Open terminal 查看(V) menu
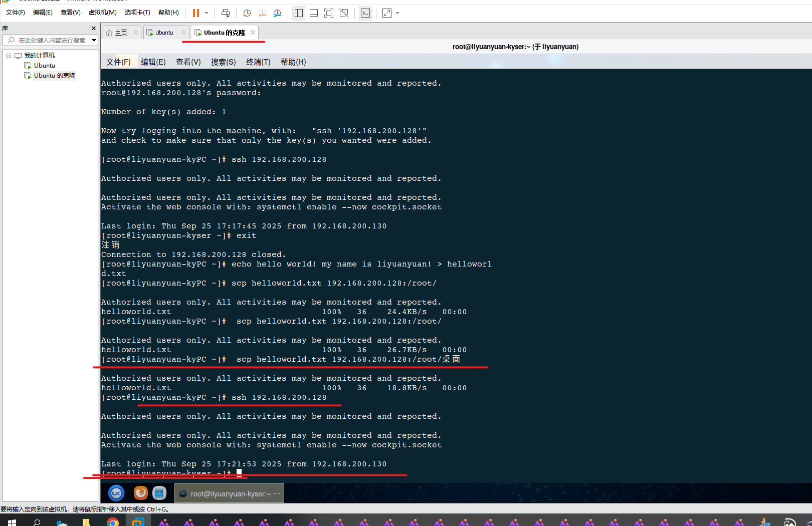The width and height of the screenshot is (812, 526). (188, 62)
